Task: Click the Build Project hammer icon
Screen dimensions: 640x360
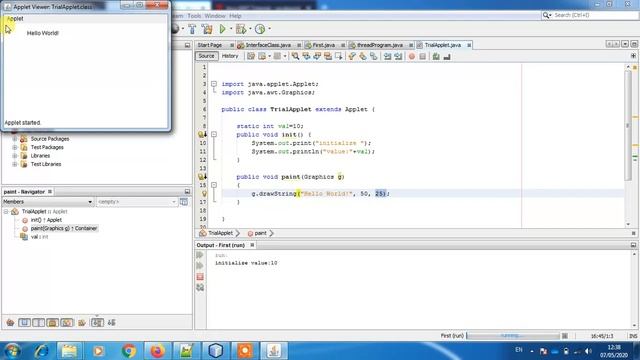Action: (x=192, y=29)
